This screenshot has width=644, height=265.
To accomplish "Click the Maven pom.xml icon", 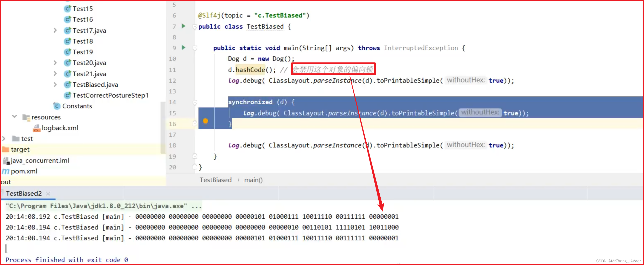I will 6,171.
